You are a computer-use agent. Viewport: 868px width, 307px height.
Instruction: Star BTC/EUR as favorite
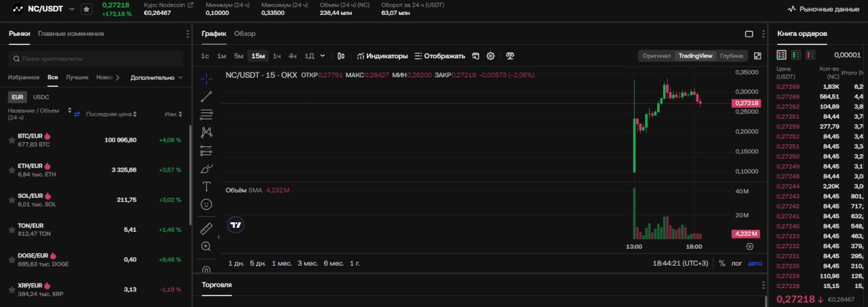click(x=12, y=140)
